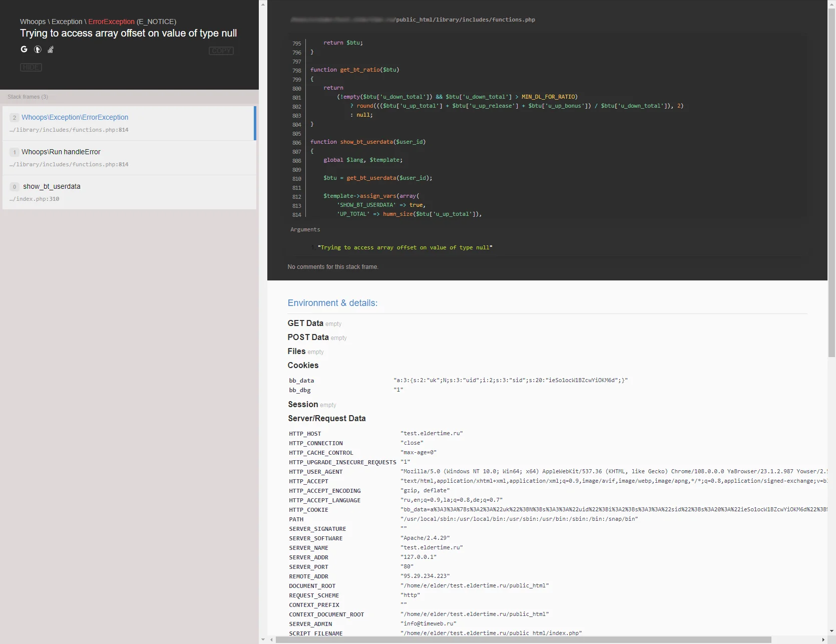Viewport: 836px width, 644px height.
Task: Click the frame number 0 badge
Action: coord(15,187)
